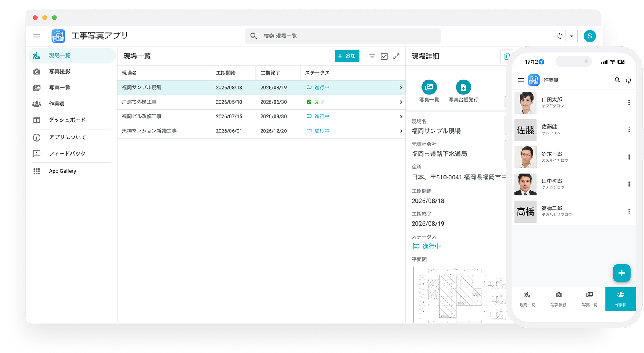Click the trash delete icon in 現場詳細
644x353 pixels.
click(x=507, y=56)
